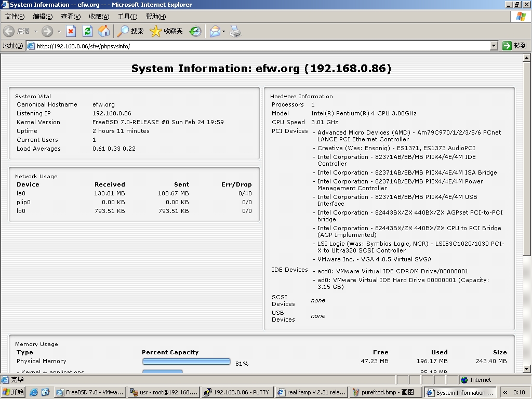This screenshot has height=399, width=532.
Task: Click the page icon in address bar
Action: pyautogui.click(x=31, y=46)
